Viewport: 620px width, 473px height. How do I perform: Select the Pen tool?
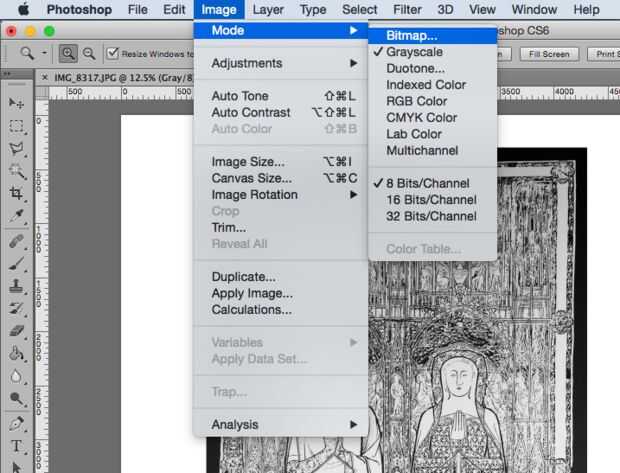(16, 424)
